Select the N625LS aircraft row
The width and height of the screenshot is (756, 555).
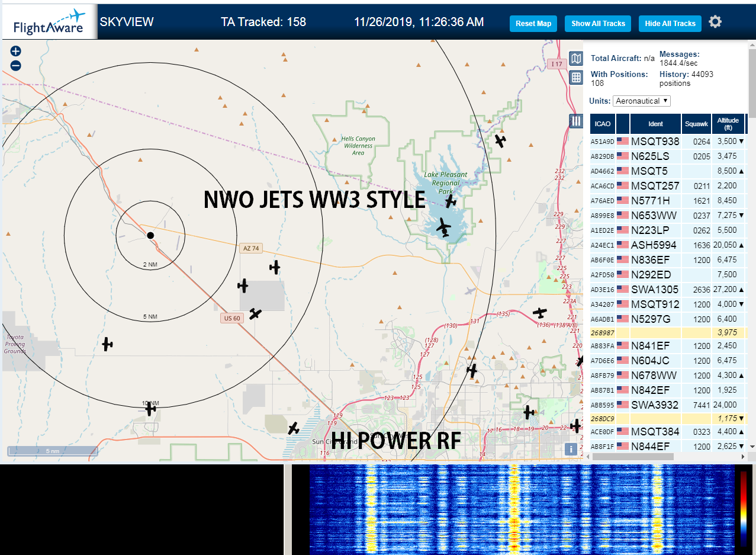pos(668,156)
